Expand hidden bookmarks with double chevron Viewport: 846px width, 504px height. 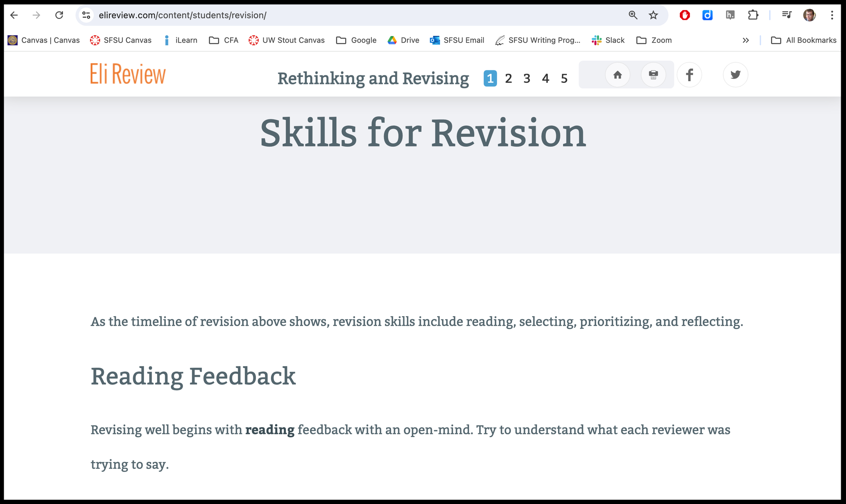tap(745, 40)
